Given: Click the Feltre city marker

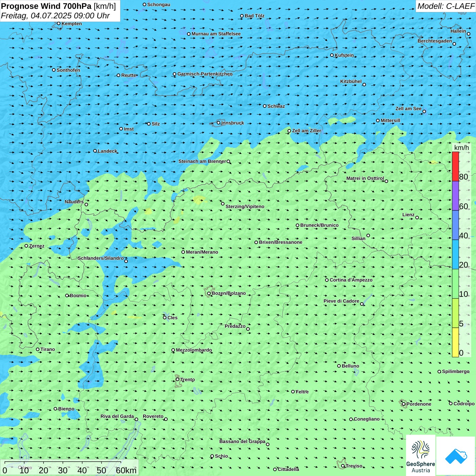Looking at the screenshot, I should click(x=293, y=392).
